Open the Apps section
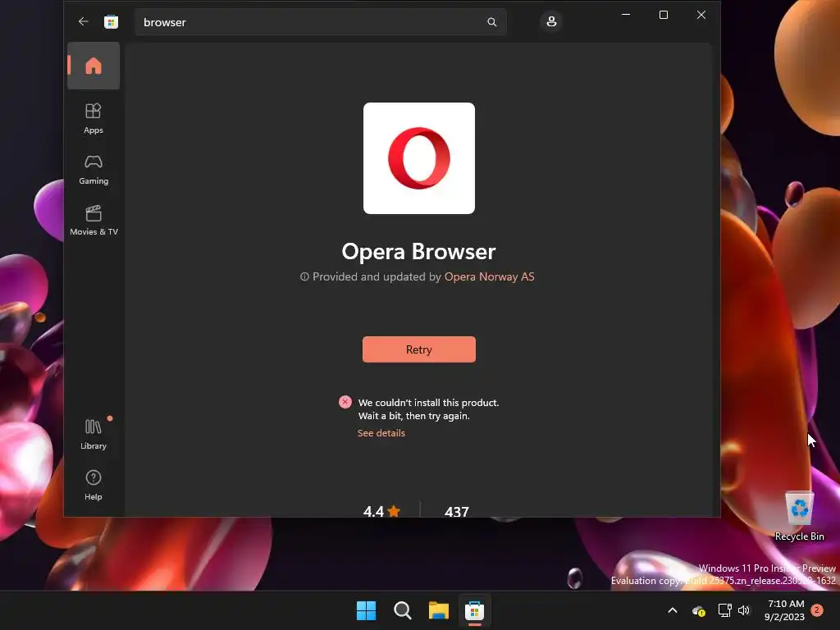Screen dimensions: 840x630 (x=94, y=118)
